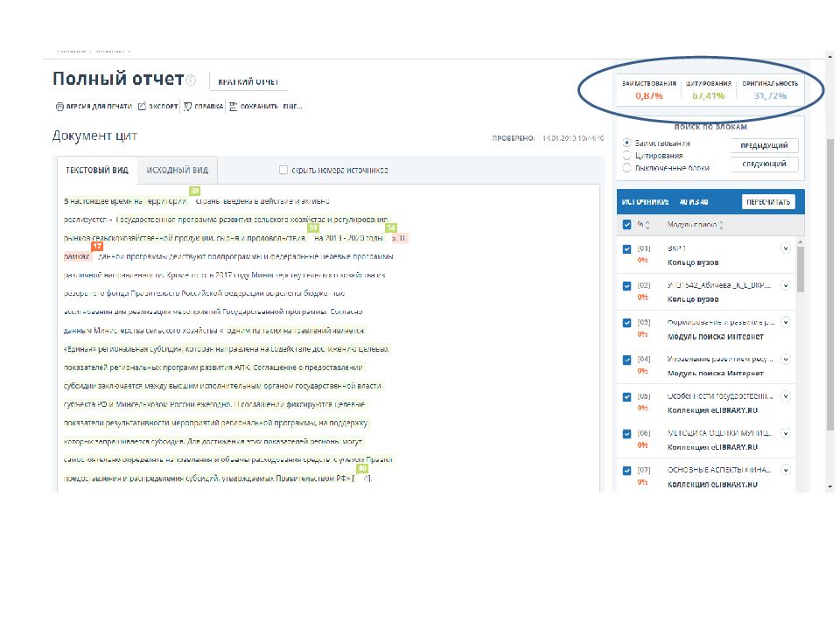Image resolution: width=840 pixels, height=630 pixels.
Task: Click the ПЕРЕСЧИТАТЬ recalculate button
Action: tap(768, 202)
